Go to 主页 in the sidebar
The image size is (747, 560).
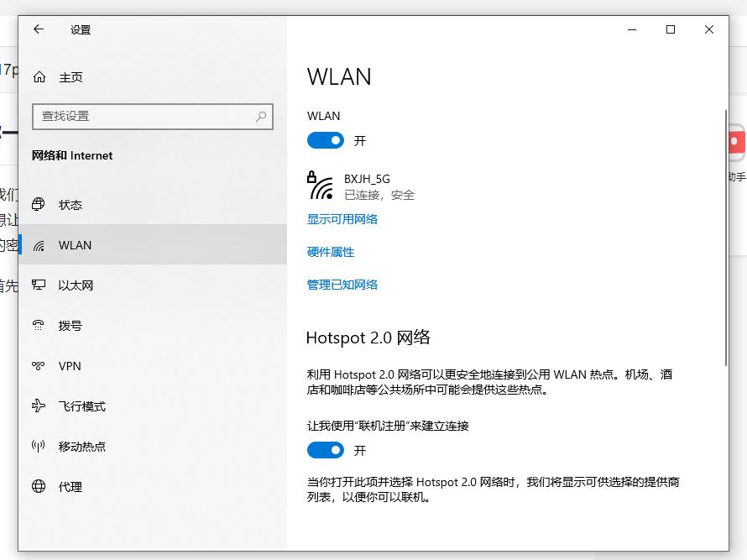(71, 76)
